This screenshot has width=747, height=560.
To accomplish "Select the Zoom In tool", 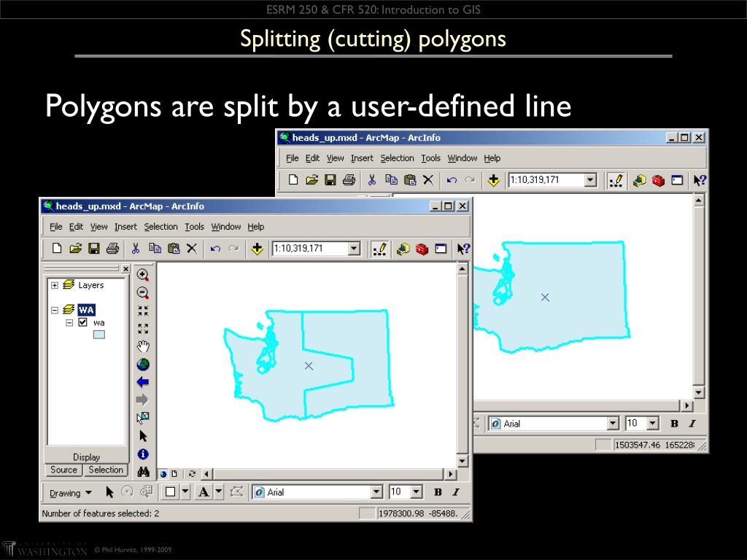I will (x=143, y=275).
